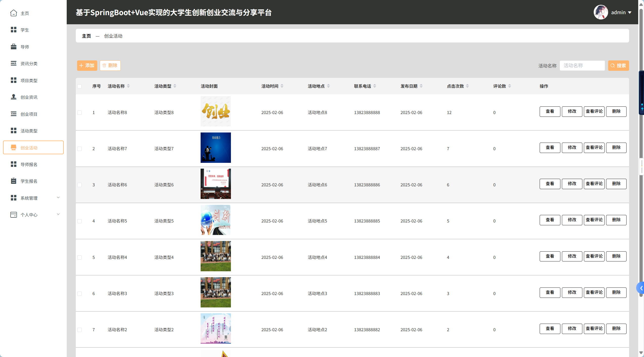Click the briefcase icon beside 导师

pyautogui.click(x=14, y=47)
